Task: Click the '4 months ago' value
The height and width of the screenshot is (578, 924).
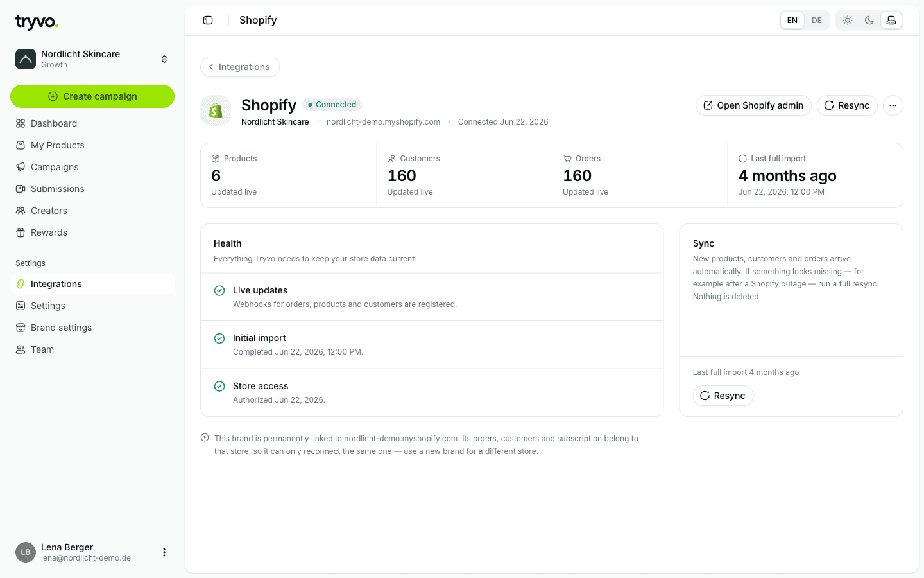Action: pyautogui.click(x=787, y=176)
